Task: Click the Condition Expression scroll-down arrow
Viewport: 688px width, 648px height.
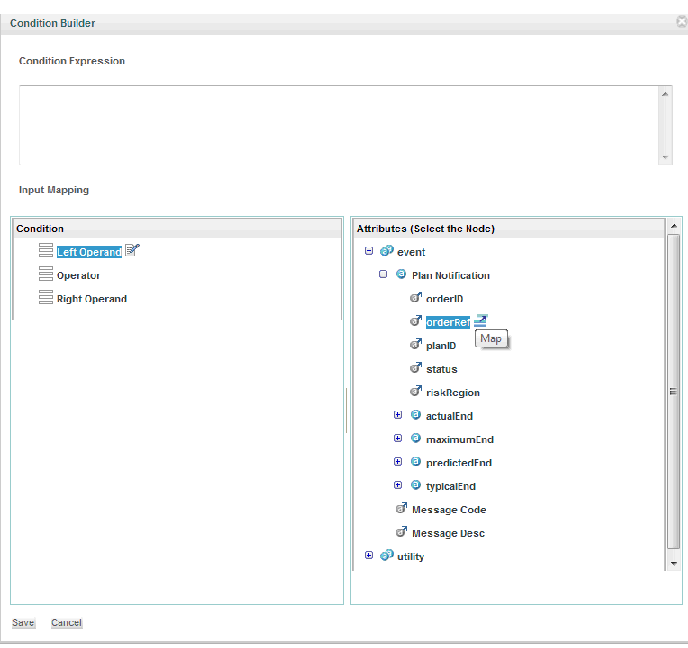Action: tap(665, 157)
